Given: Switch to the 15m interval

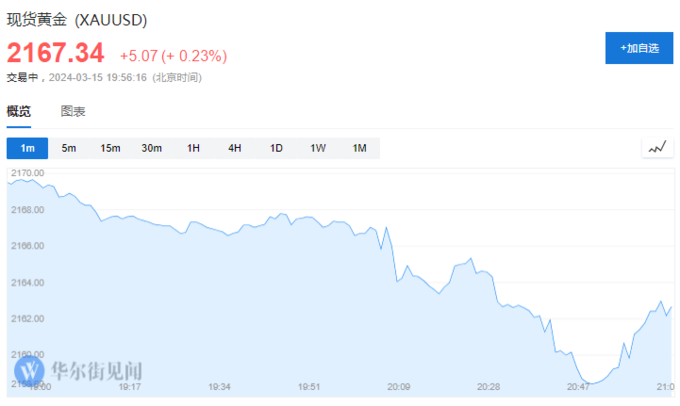Looking at the screenshot, I should coord(110,148).
